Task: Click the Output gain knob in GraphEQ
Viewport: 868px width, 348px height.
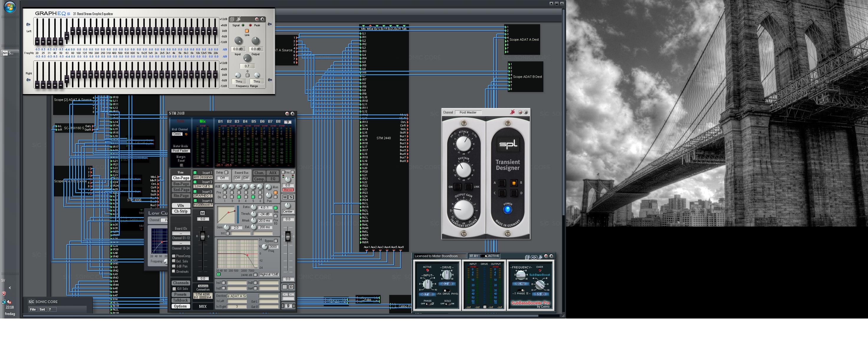Action: pyautogui.click(x=256, y=41)
